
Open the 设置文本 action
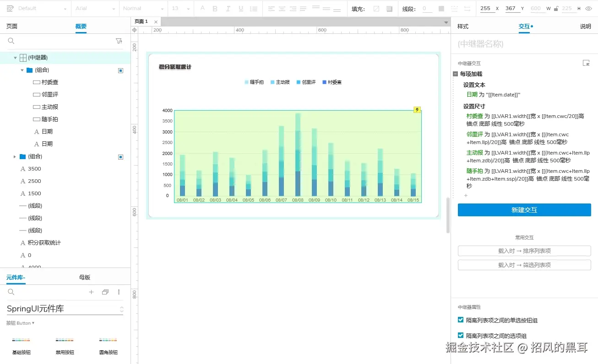tap(474, 85)
